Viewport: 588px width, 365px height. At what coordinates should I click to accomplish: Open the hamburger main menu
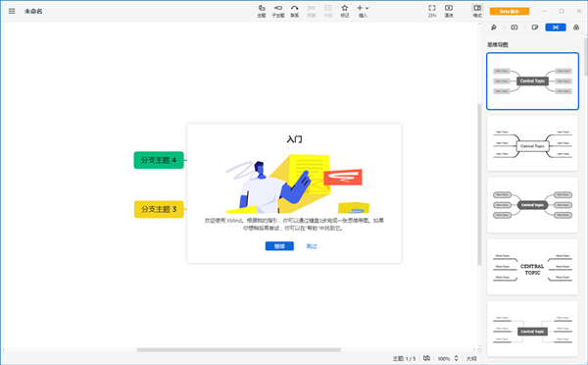pos(12,11)
